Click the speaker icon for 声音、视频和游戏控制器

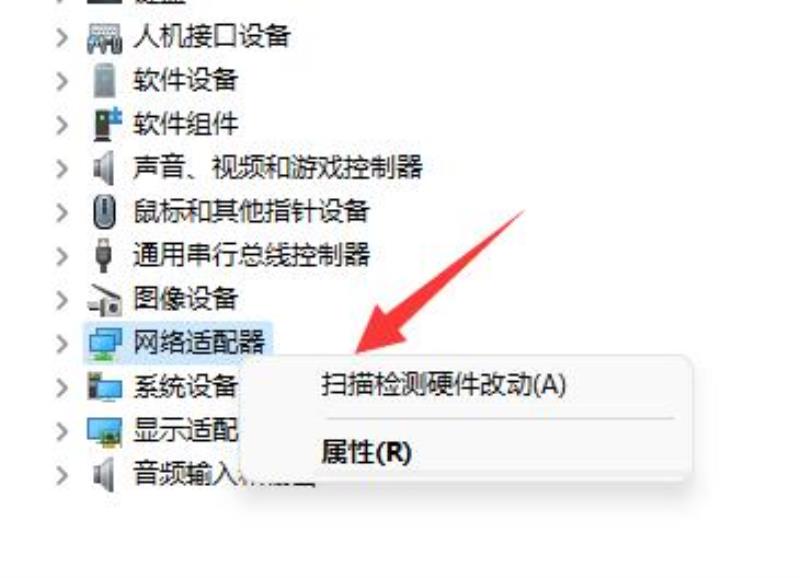104,168
